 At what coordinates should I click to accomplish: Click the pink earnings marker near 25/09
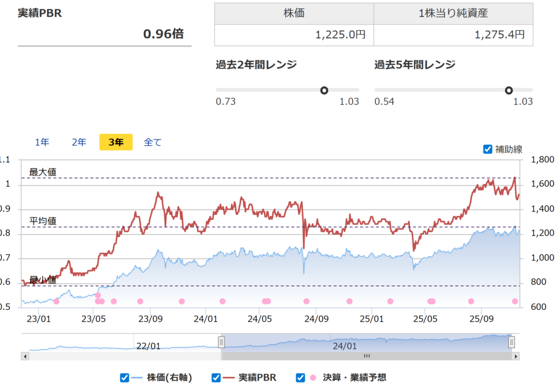point(471,302)
